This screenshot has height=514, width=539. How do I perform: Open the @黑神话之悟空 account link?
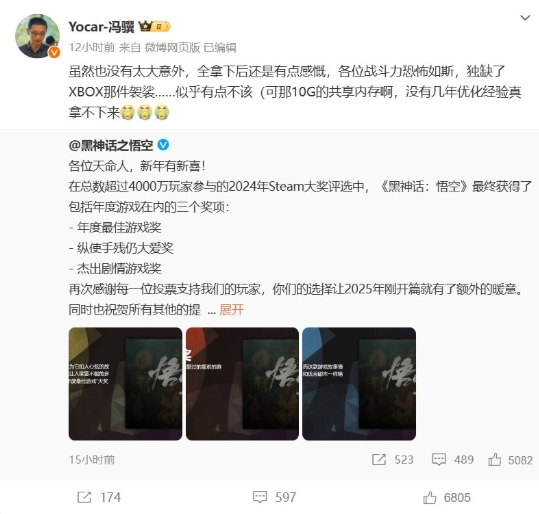coord(111,145)
